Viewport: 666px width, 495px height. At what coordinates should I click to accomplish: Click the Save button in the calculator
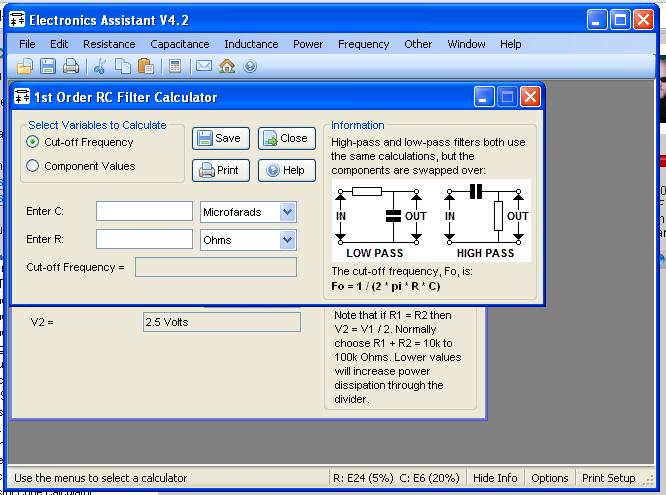coord(220,138)
